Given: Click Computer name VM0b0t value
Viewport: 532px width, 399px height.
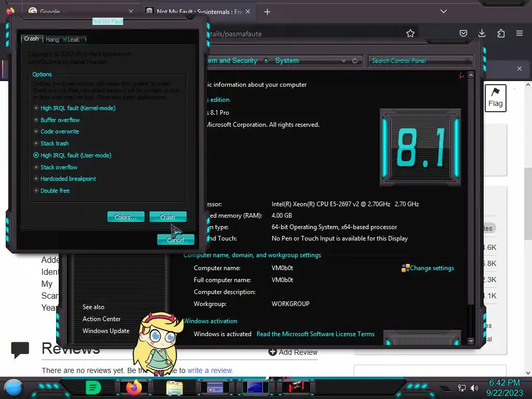Looking at the screenshot, I should pyautogui.click(x=282, y=268).
